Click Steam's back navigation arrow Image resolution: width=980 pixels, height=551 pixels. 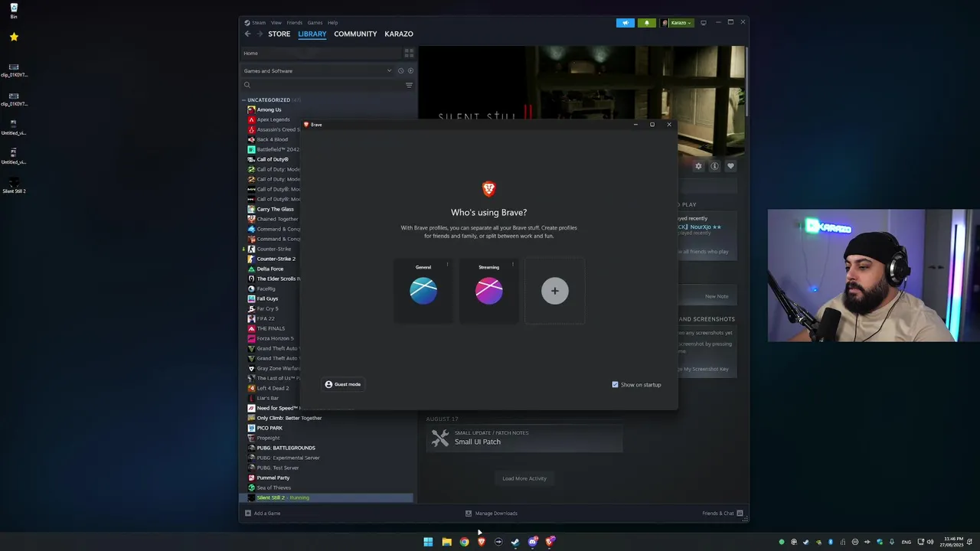[247, 34]
